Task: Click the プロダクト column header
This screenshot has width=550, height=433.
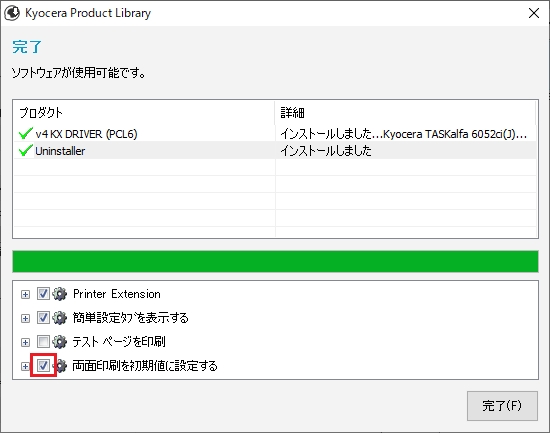Action: (x=144, y=113)
